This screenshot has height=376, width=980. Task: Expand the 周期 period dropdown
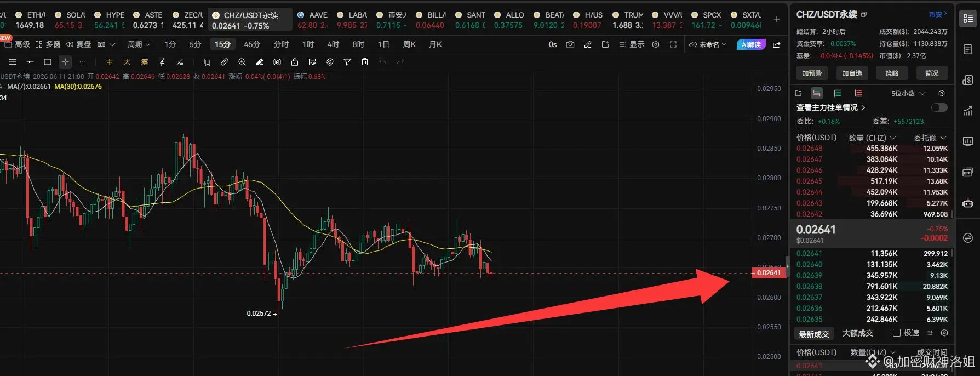click(x=139, y=44)
